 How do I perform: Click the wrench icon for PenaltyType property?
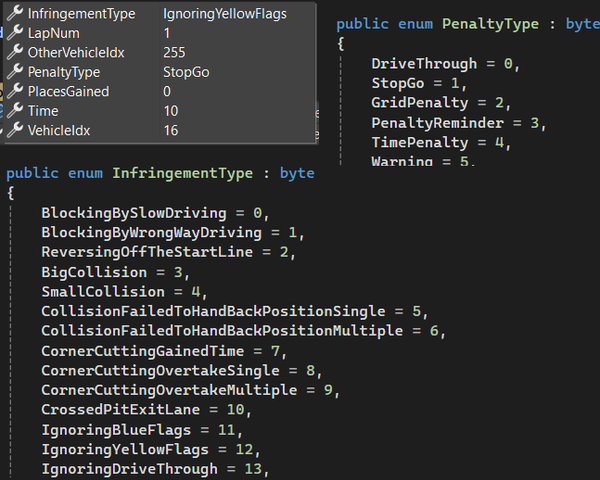pos(14,72)
